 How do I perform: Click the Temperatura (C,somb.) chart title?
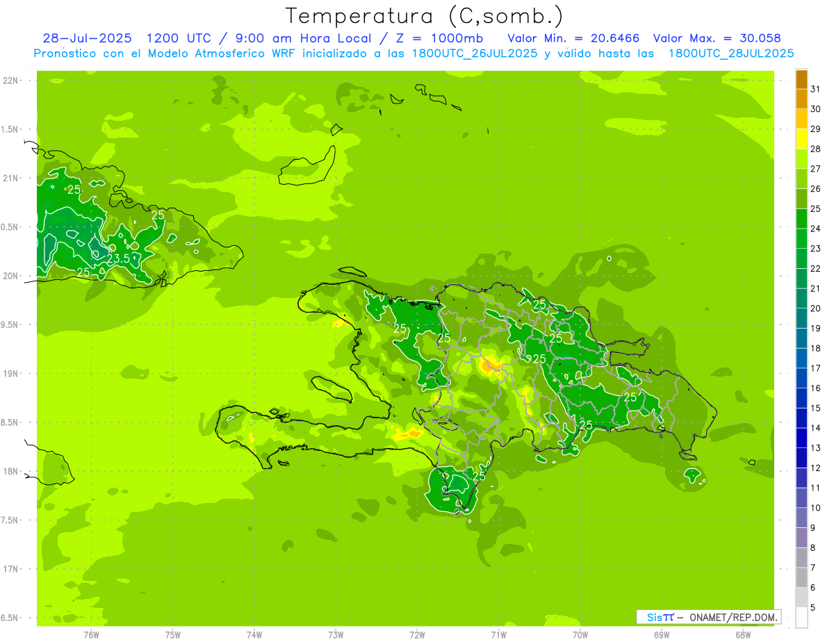[x=424, y=17]
